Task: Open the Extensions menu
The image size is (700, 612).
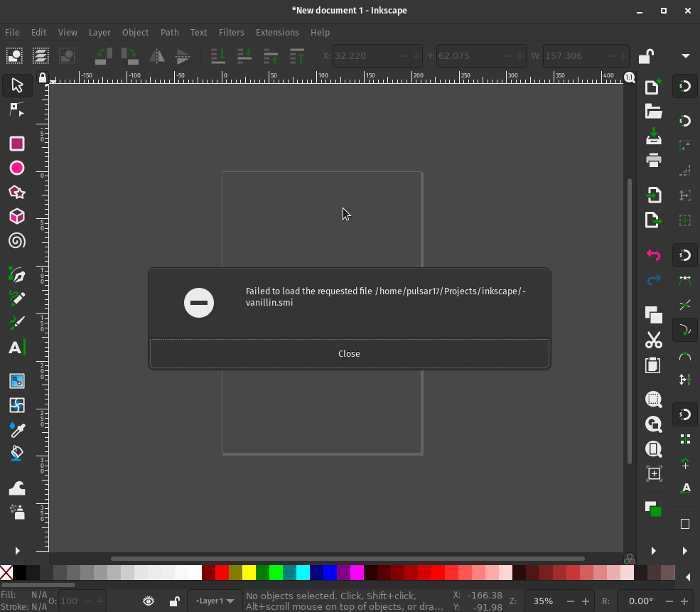Action: [x=277, y=32]
